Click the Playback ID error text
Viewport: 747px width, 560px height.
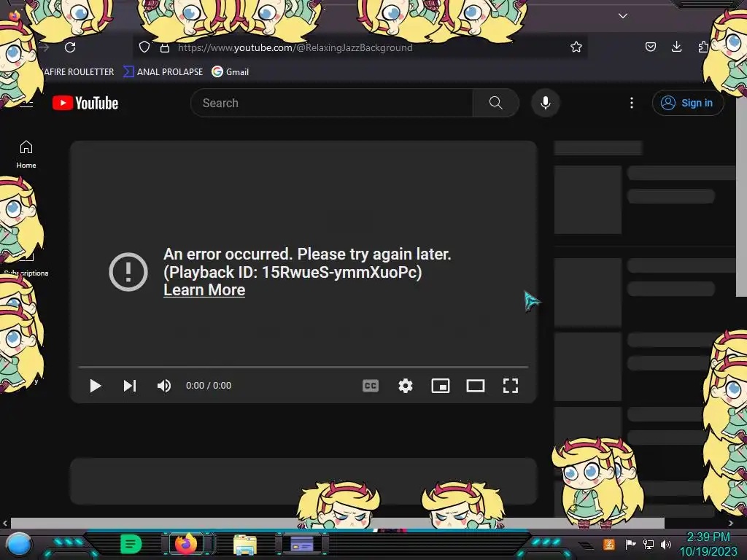pyautogui.click(x=293, y=272)
